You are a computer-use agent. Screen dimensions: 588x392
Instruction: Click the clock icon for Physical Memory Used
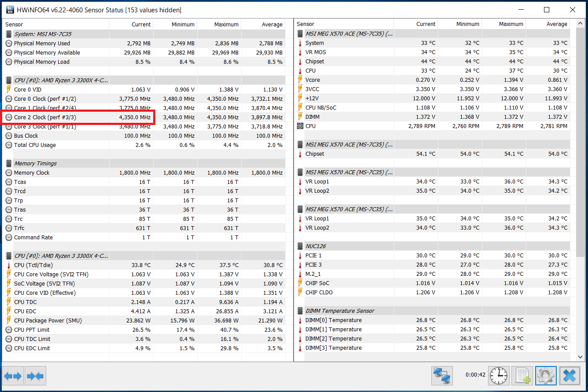click(x=9, y=44)
